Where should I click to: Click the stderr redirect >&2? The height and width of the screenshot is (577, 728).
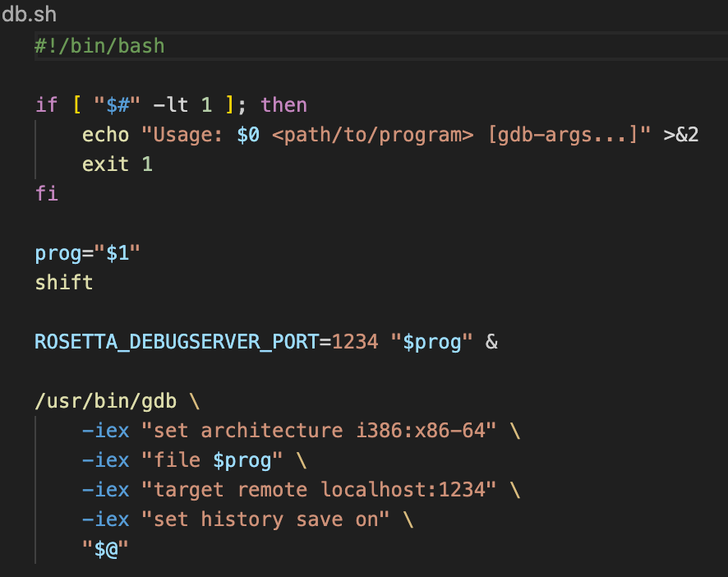click(x=684, y=134)
